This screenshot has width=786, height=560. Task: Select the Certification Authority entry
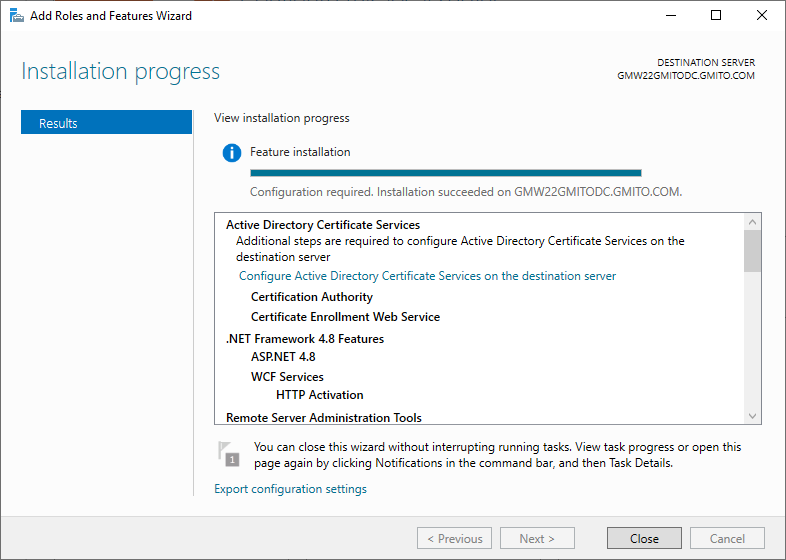click(312, 297)
